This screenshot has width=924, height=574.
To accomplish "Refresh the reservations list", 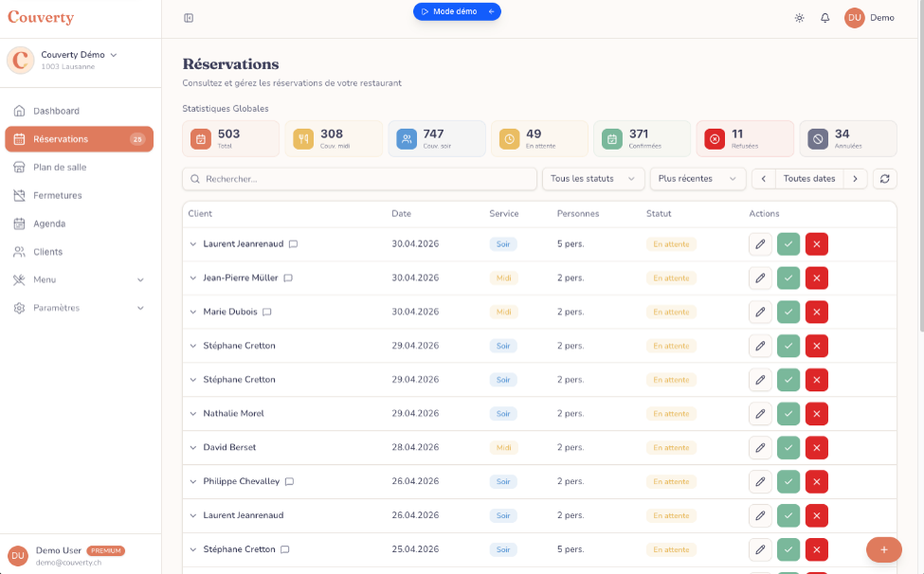I will coord(884,179).
